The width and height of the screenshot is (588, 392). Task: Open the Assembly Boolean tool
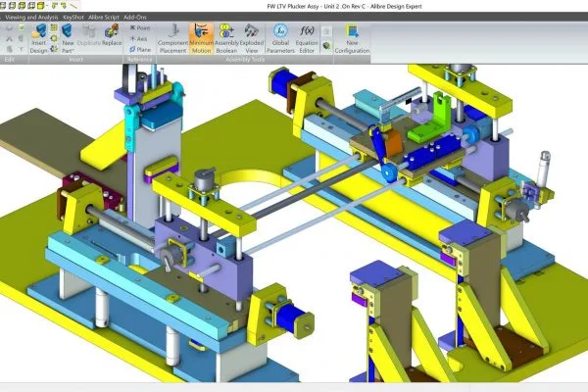click(x=226, y=38)
